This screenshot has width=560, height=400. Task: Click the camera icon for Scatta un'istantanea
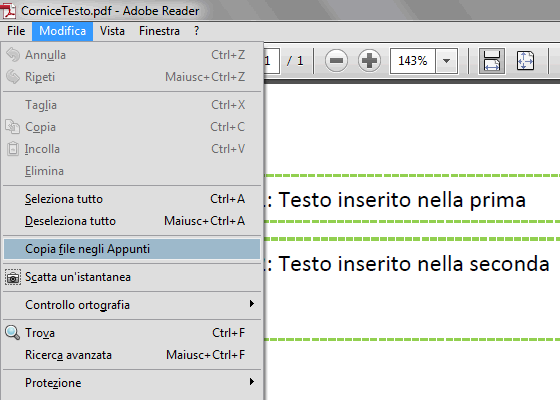coord(13,277)
